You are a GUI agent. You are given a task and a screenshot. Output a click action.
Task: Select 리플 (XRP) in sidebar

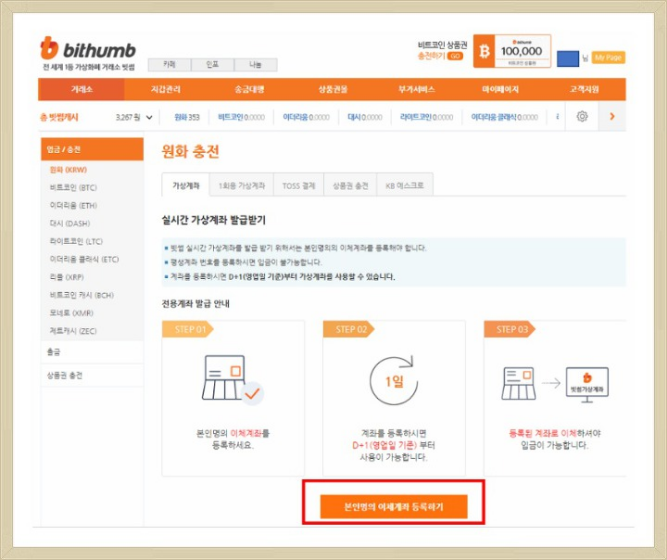(67, 277)
